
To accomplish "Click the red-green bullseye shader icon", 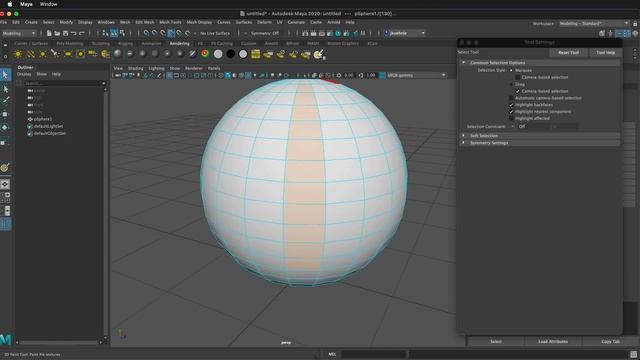I will click(205, 54).
